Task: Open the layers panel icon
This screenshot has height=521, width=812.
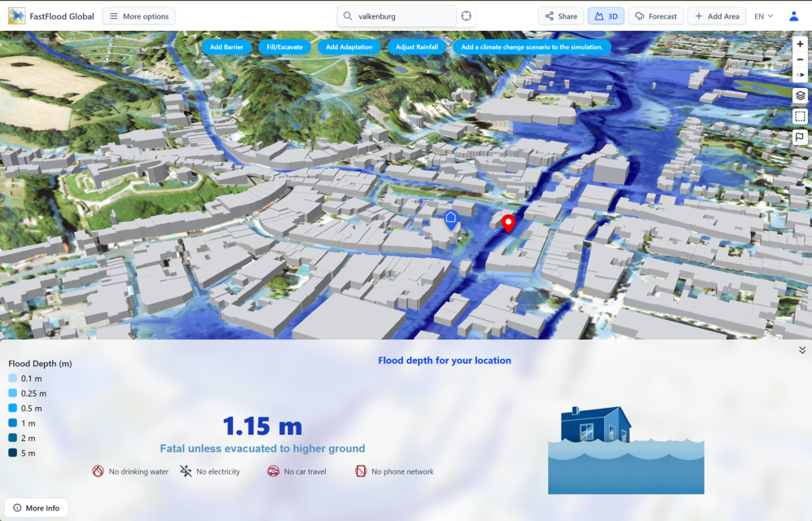Action: pos(800,95)
